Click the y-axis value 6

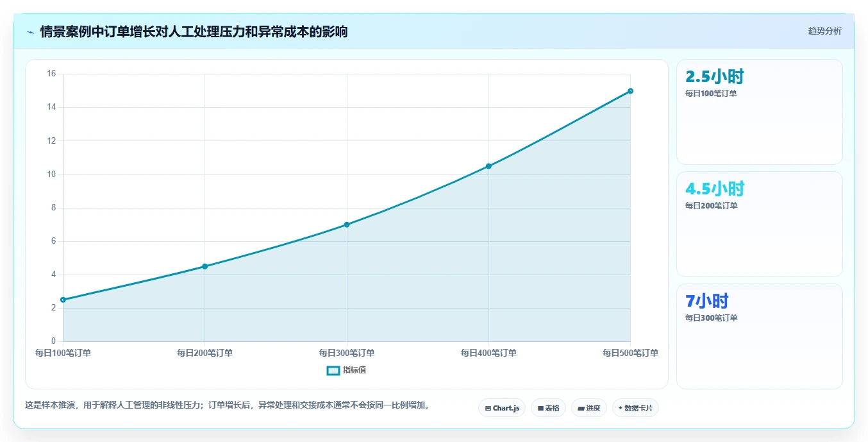pyautogui.click(x=53, y=241)
